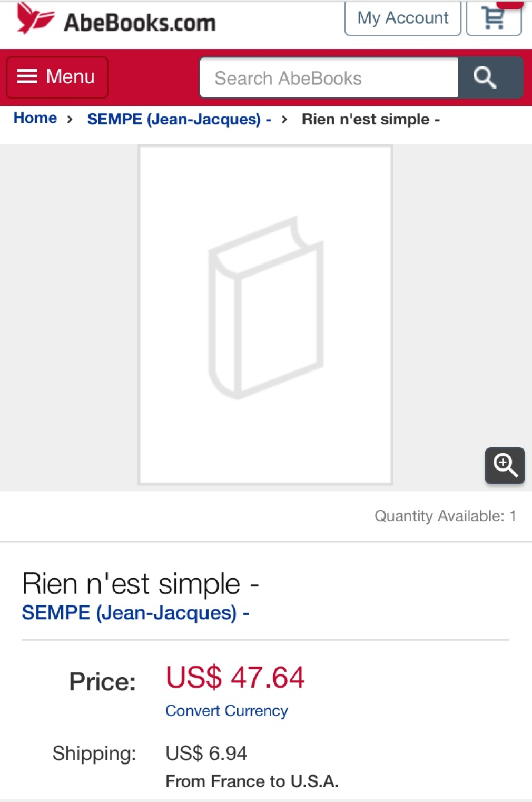The height and width of the screenshot is (802, 532).
Task: Click the Quantity Available text
Action: (x=445, y=516)
